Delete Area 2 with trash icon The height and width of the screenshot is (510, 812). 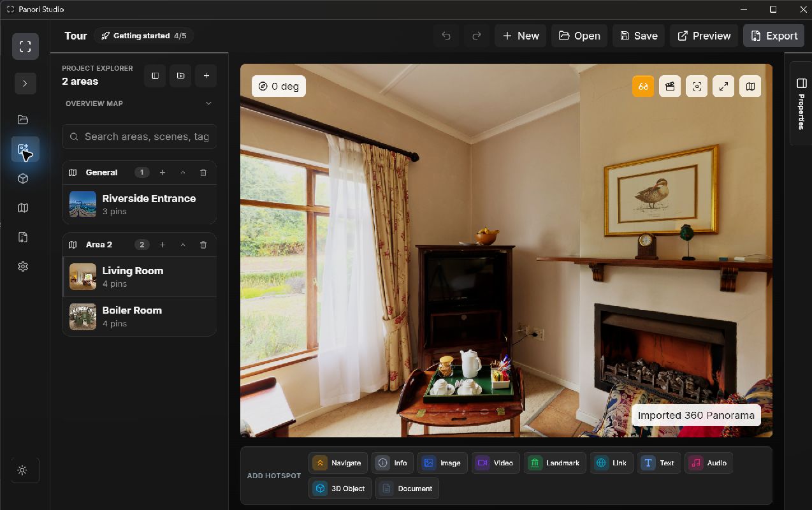(x=203, y=244)
